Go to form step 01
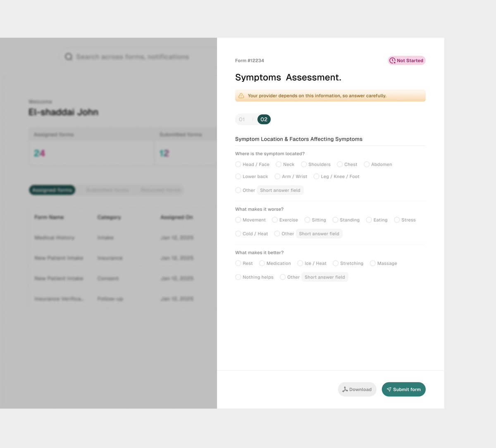 (x=242, y=119)
